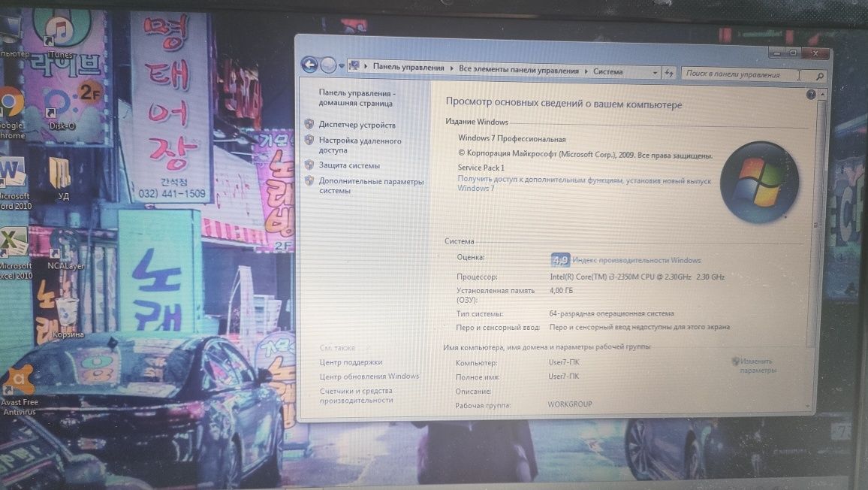Open the Disk-O desktop shortcut
868x490 pixels.
[61, 110]
